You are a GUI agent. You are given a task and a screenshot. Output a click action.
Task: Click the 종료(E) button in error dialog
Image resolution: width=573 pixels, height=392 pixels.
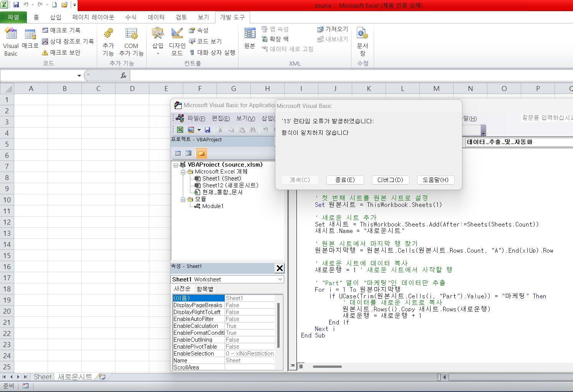tap(345, 180)
